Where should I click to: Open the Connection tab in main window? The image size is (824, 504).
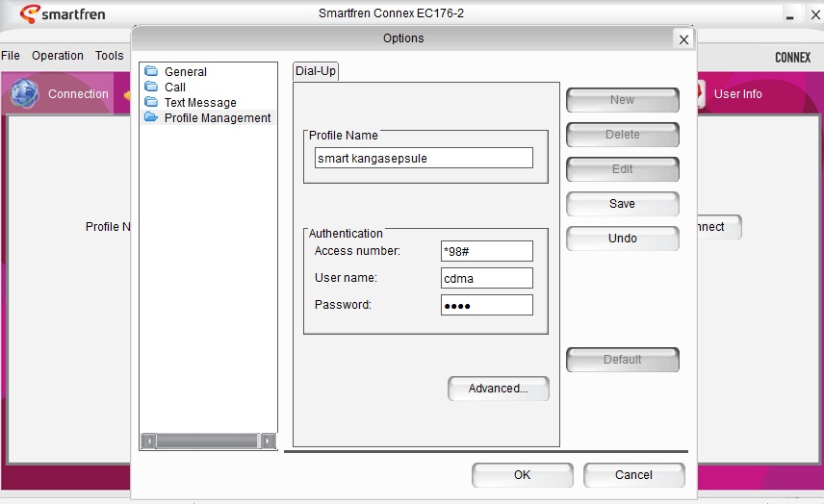click(58, 93)
